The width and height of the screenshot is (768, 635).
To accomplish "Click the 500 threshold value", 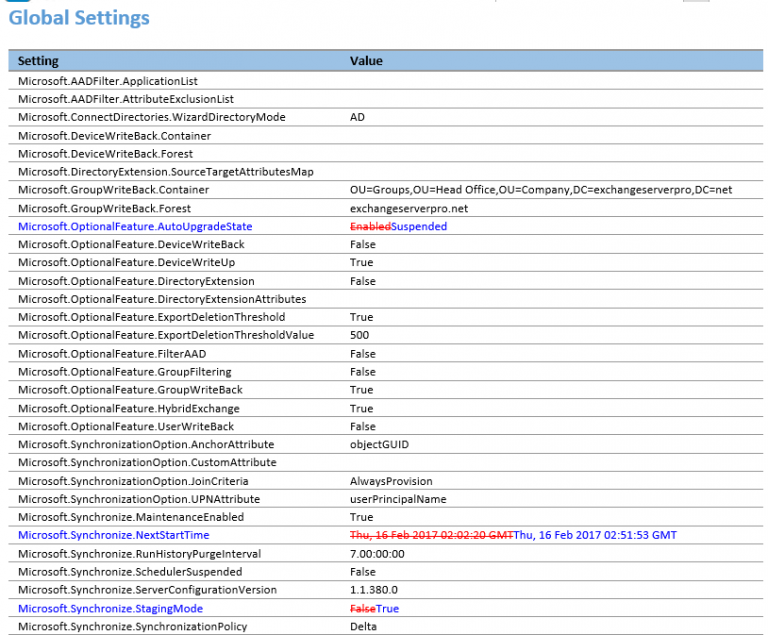I will point(359,335).
